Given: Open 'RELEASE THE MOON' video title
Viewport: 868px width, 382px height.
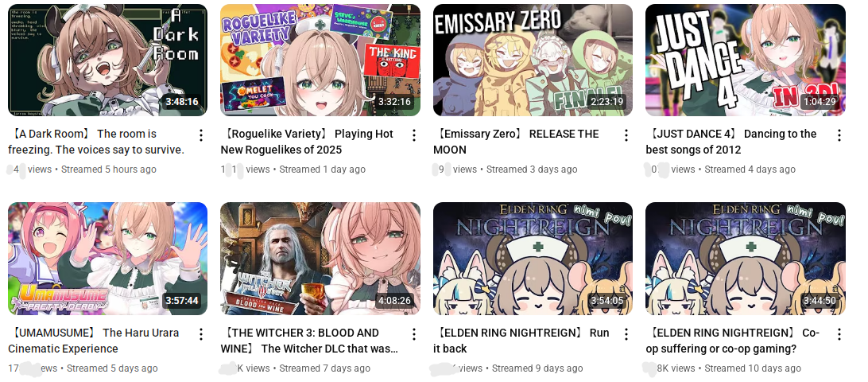Looking at the screenshot, I should pyautogui.click(x=516, y=142).
